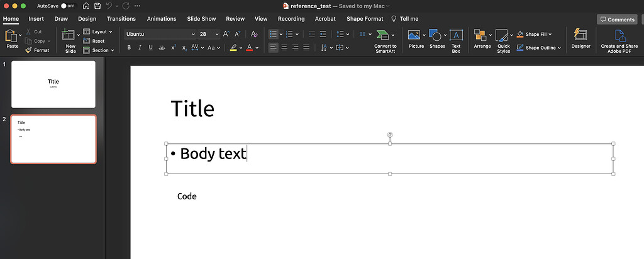
Task: Open the font size 28 dropdown
Action: point(217,34)
